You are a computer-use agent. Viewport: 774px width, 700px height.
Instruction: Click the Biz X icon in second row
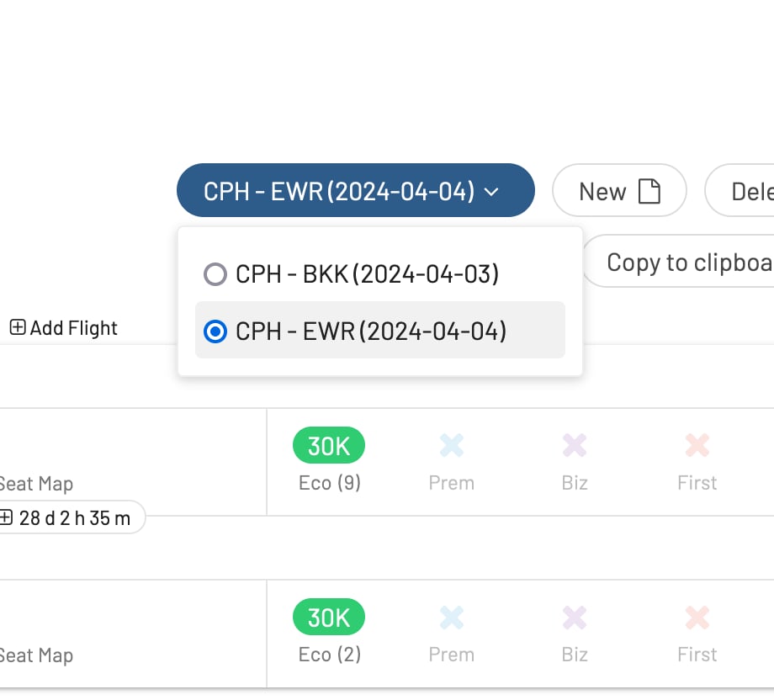pyautogui.click(x=575, y=618)
